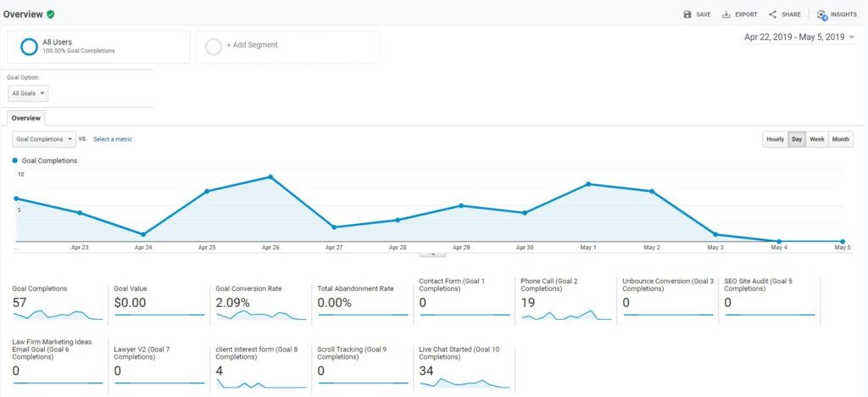
Task: Click the Goal Option label
Action: 23,77
